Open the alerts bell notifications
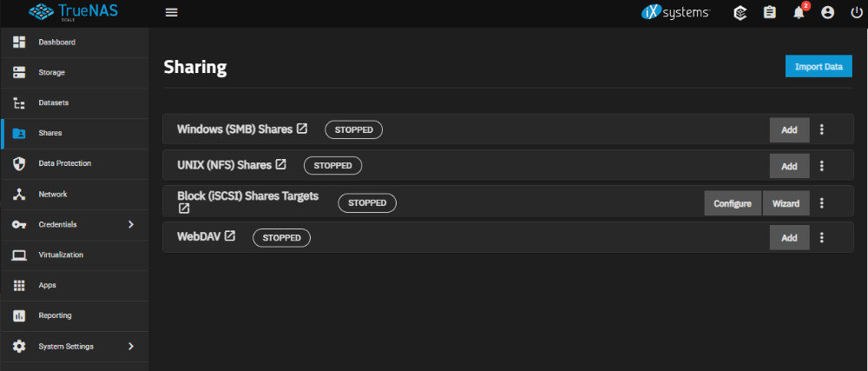Image resolution: width=868 pixels, height=371 pixels. [799, 12]
